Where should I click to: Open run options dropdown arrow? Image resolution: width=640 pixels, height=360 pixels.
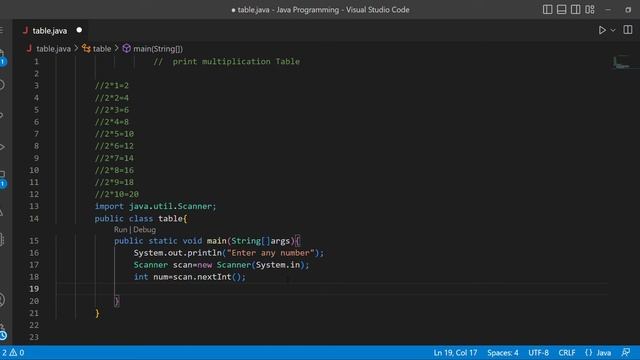(x=613, y=30)
